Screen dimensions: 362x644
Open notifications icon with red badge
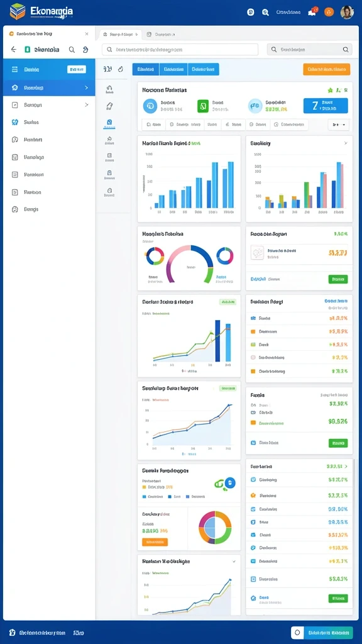(x=313, y=11)
